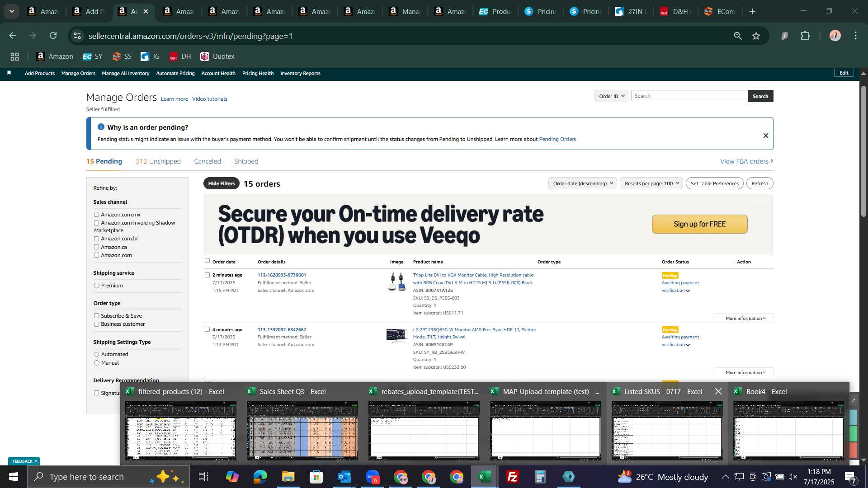Open the Order ID search type dropdown
868x488 pixels.
tap(611, 96)
